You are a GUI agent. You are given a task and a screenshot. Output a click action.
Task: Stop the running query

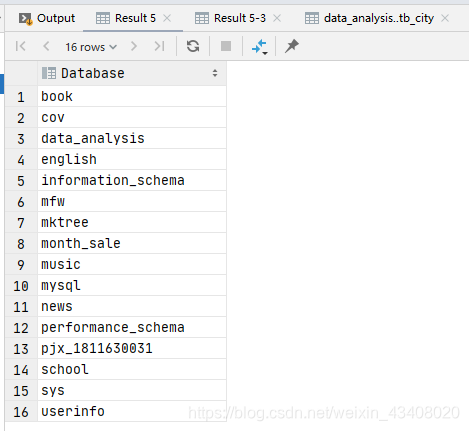click(x=226, y=46)
